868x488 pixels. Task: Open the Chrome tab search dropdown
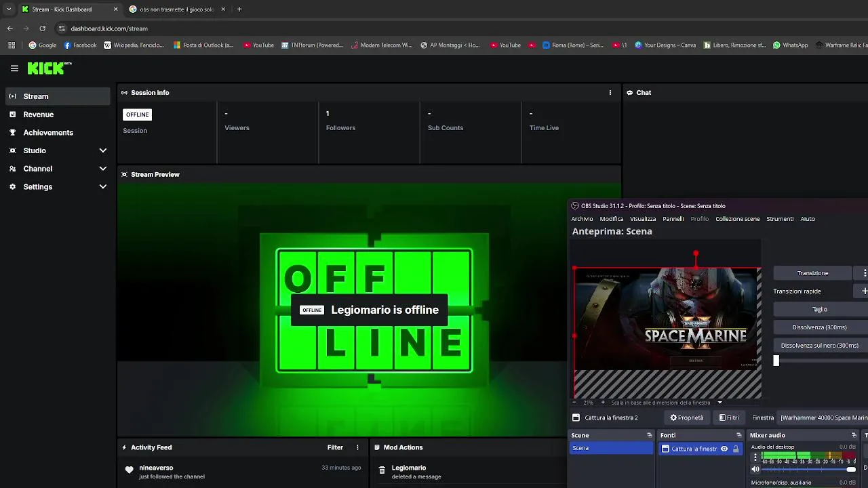click(9, 9)
